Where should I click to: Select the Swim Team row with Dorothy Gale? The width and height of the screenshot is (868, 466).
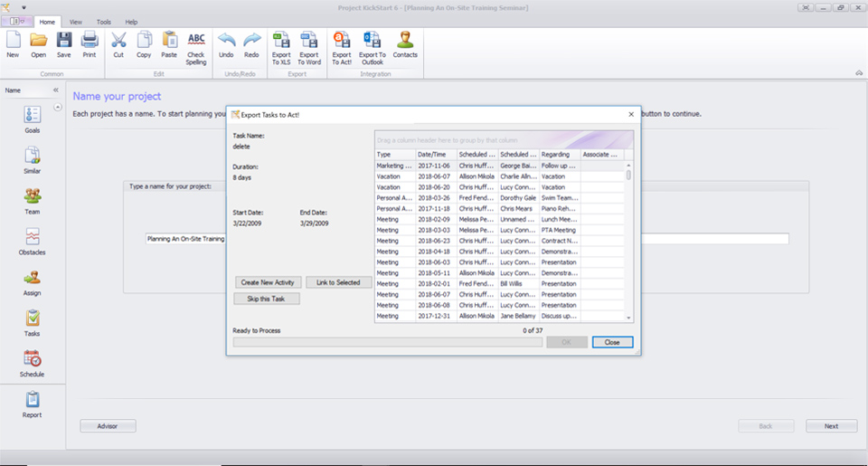[x=500, y=198]
